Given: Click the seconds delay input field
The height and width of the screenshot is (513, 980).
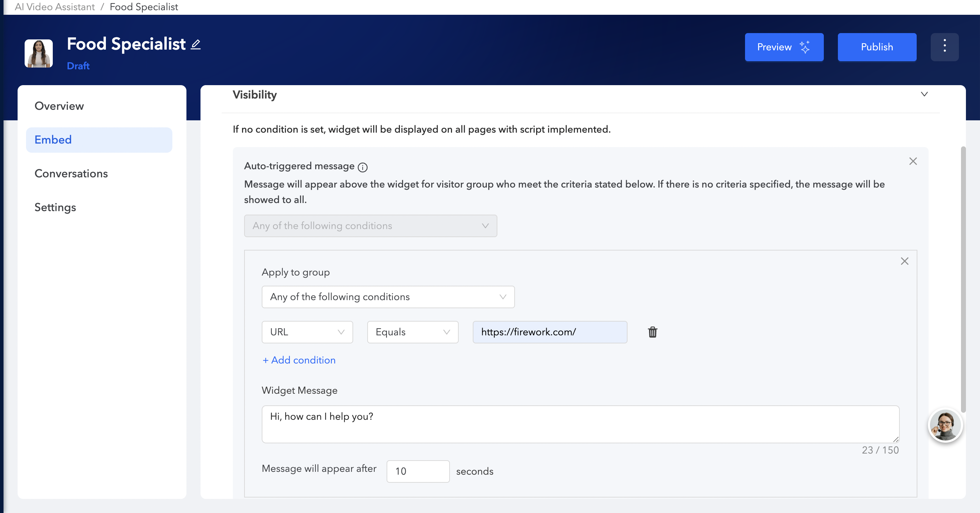Looking at the screenshot, I should [x=418, y=471].
